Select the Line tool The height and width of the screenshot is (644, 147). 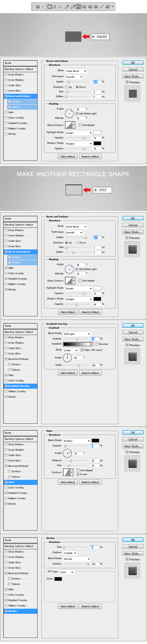102,7
